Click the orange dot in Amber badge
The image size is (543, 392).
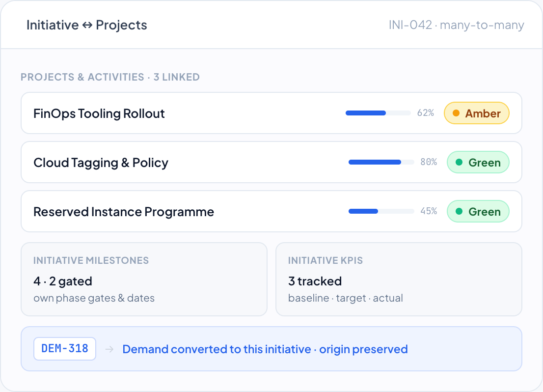(456, 113)
